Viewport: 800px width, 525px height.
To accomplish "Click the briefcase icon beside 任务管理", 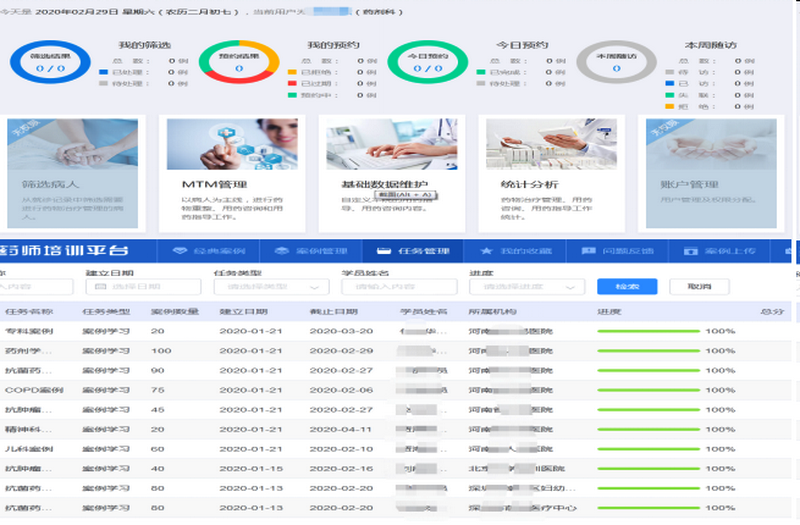I will click(384, 250).
